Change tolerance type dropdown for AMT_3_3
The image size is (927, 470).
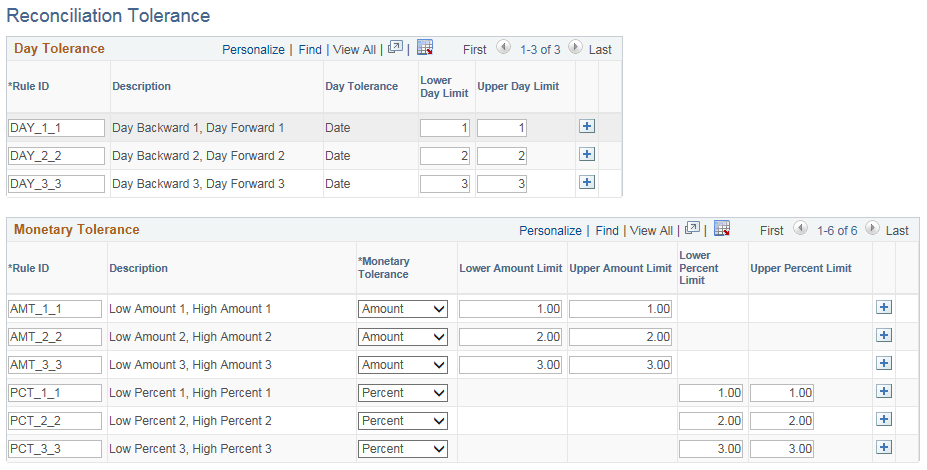pos(403,365)
